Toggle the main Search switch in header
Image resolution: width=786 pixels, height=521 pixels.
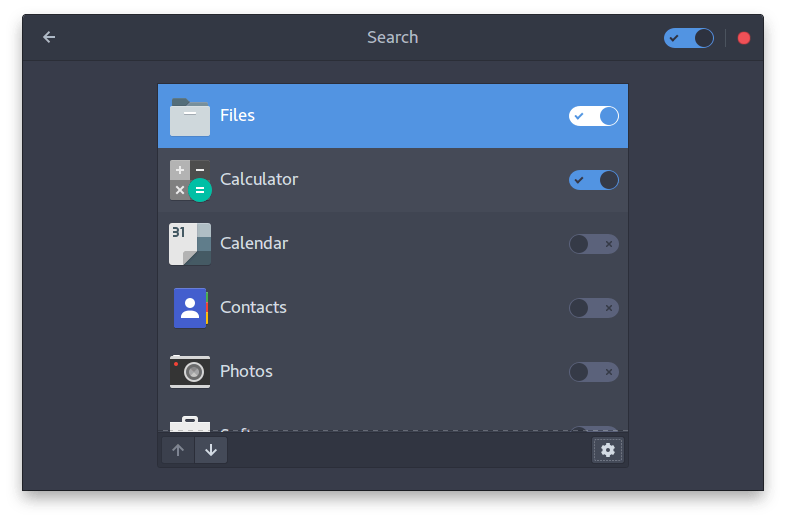688,38
